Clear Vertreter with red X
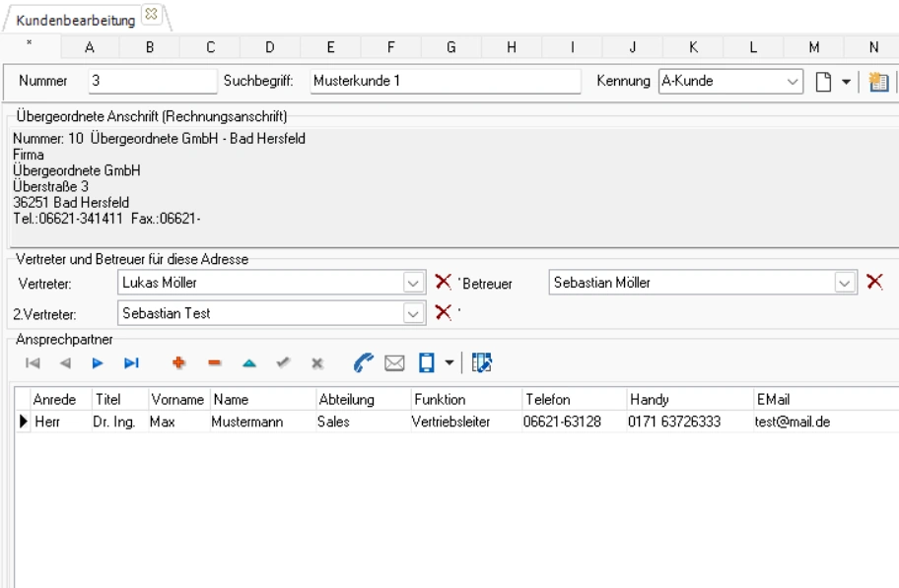The height and width of the screenshot is (588, 899). [444, 282]
